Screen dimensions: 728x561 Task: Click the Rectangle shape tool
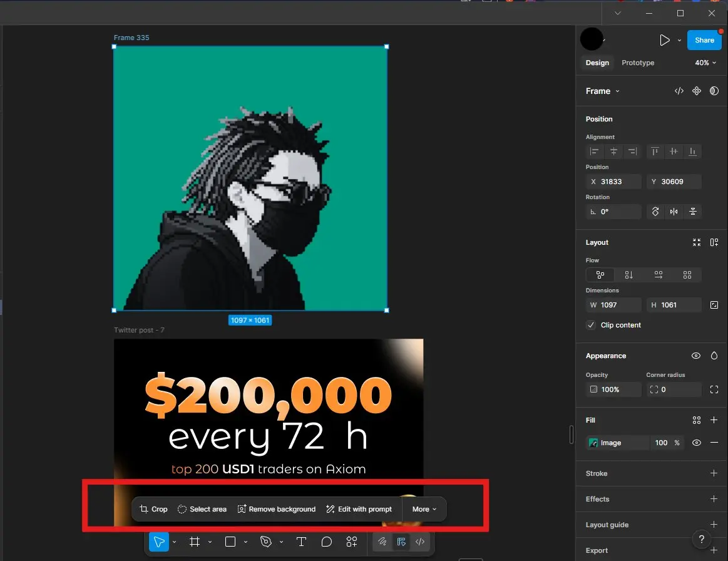(230, 542)
